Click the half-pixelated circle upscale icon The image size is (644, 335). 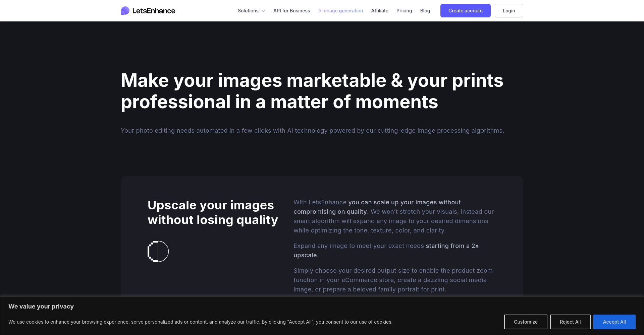(158, 251)
